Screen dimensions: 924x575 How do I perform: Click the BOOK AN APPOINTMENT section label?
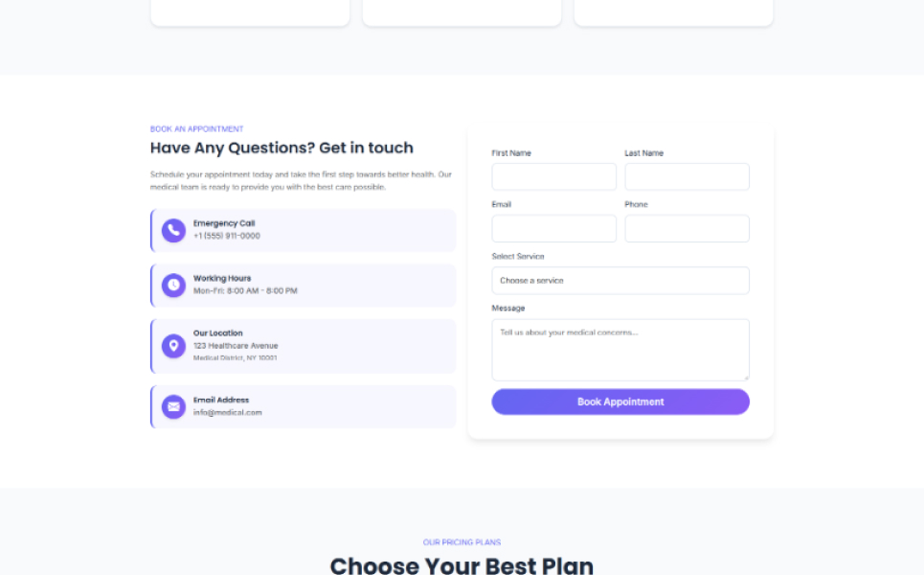click(196, 129)
